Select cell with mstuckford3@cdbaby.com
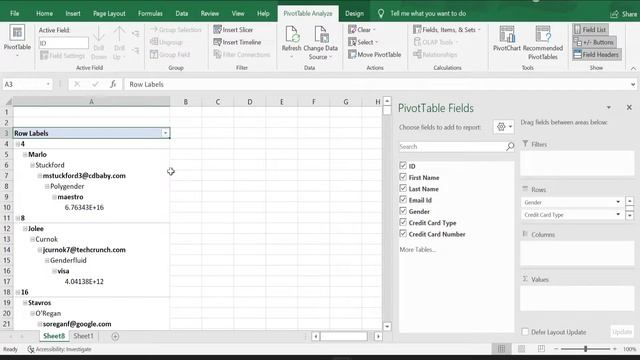 (x=91, y=176)
